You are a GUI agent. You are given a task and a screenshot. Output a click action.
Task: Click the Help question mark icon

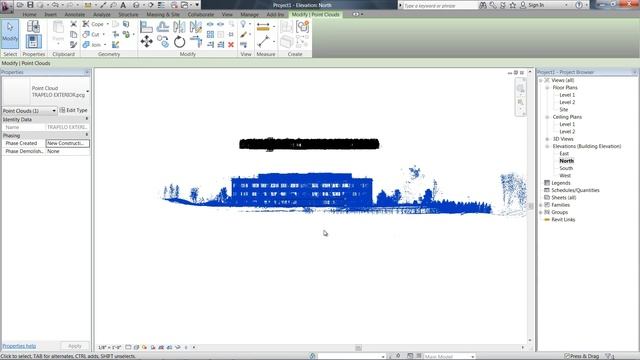pos(579,5)
